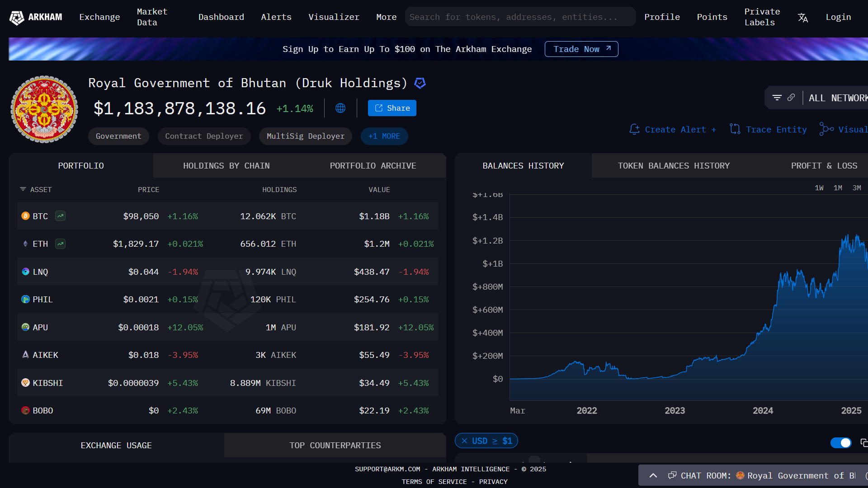
Task: Set chart range to 3M
Action: (x=857, y=188)
